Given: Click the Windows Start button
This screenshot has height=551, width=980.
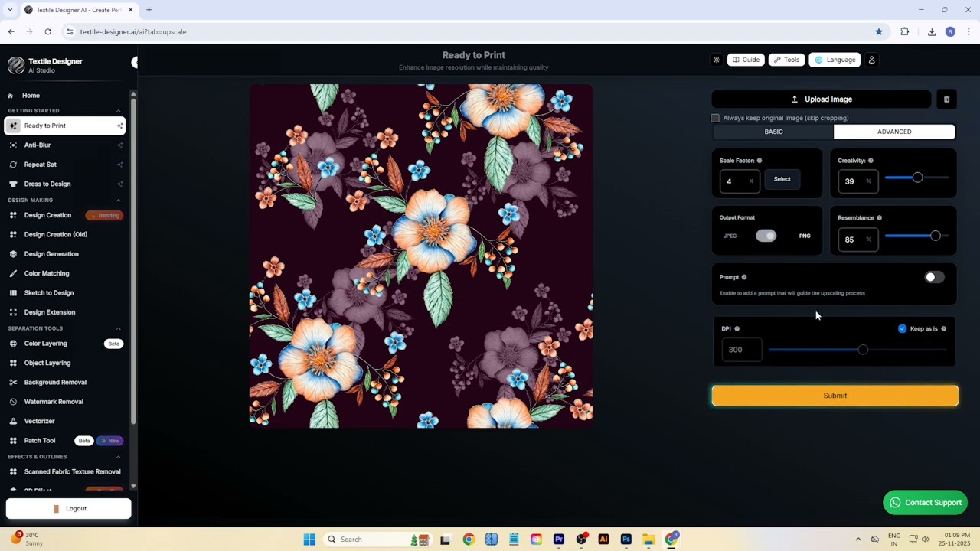Looking at the screenshot, I should click(309, 540).
